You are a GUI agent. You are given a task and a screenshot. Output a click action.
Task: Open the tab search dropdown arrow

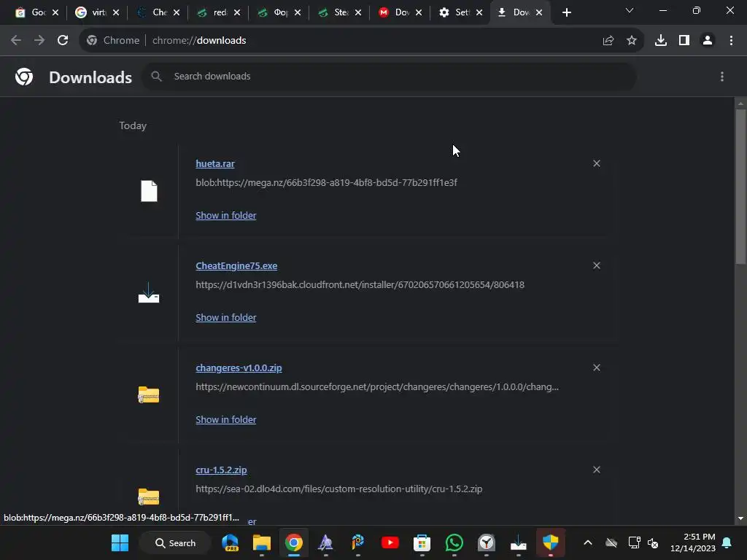(x=630, y=10)
